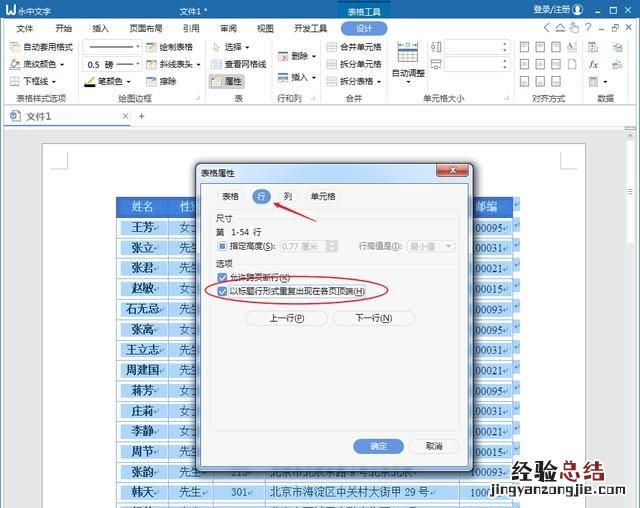Select the Table (表格) tab in dialog

click(x=230, y=196)
